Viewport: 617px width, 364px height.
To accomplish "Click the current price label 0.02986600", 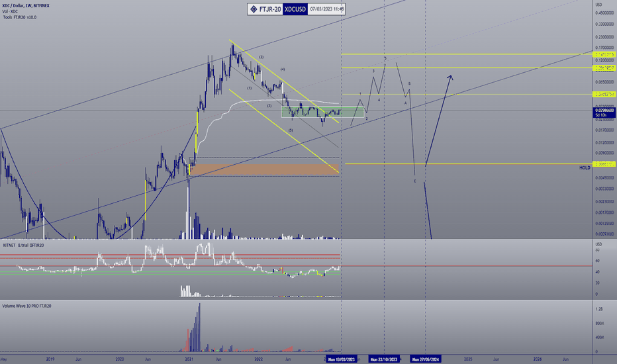I will tap(604, 111).
